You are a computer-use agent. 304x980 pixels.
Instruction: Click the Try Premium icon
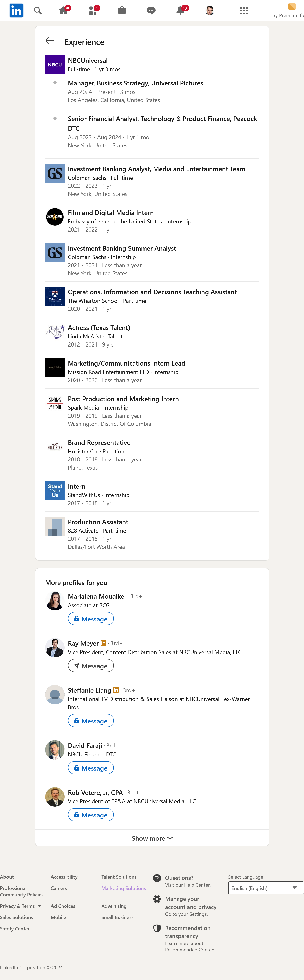292,6
